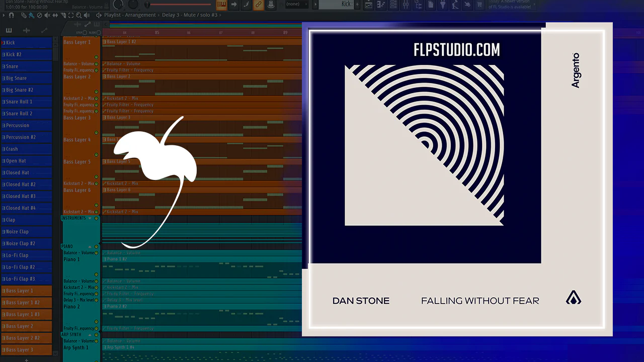This screenshot has height=362, width=644.
Task: Open the Playlist - Arrangement breadcrumb
Action: point(130,15)
